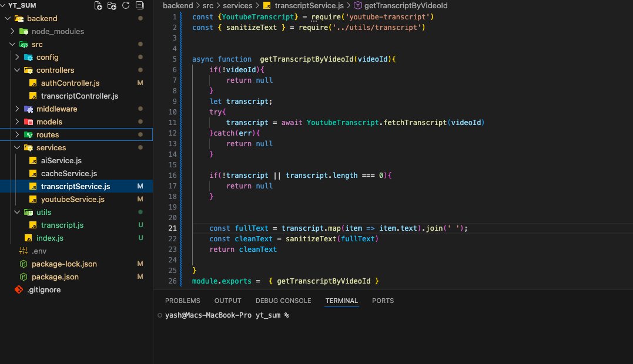
Task: Click the backend folder icon
Action: pos(19,19)
